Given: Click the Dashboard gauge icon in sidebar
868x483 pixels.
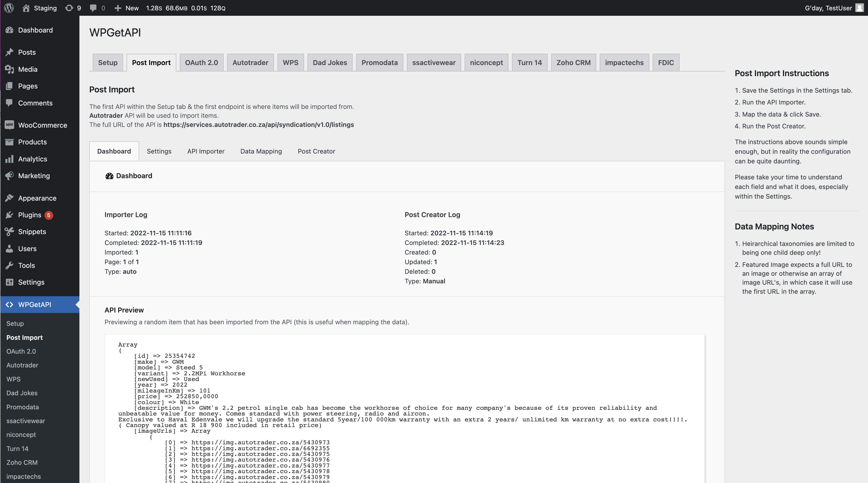Looking at the screenshot, I should [x=9, y=30].
